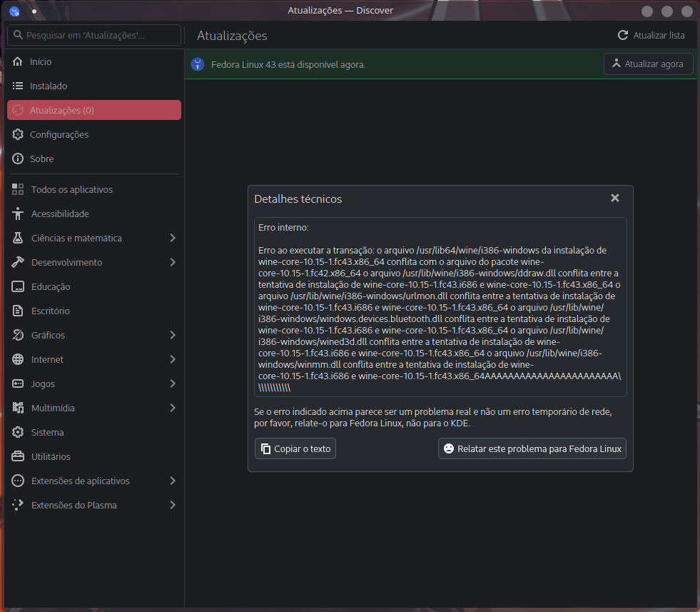The width and height of the screenshot is (700, 612).
Task: Expand the Desenvolvimento category arrow
Action: coord(173,263)
